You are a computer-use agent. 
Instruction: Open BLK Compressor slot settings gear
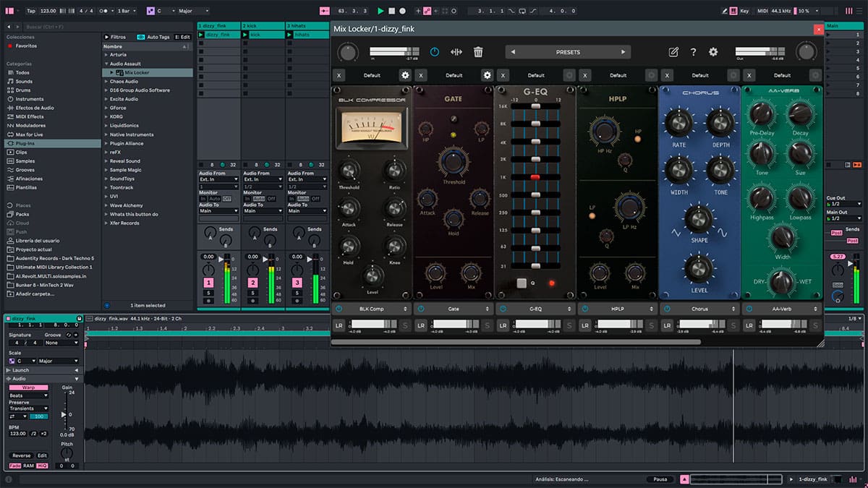point(405,75)
